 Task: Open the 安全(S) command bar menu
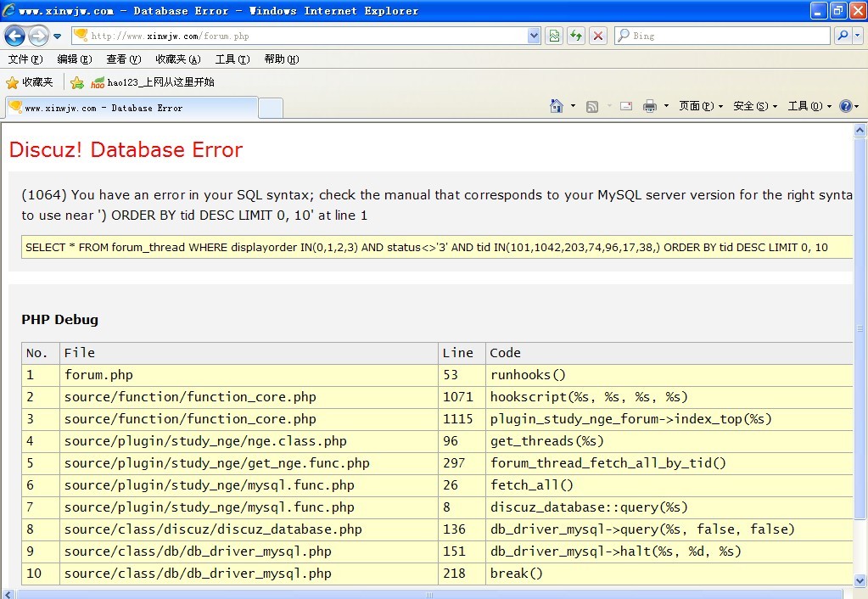coord(755,106)
